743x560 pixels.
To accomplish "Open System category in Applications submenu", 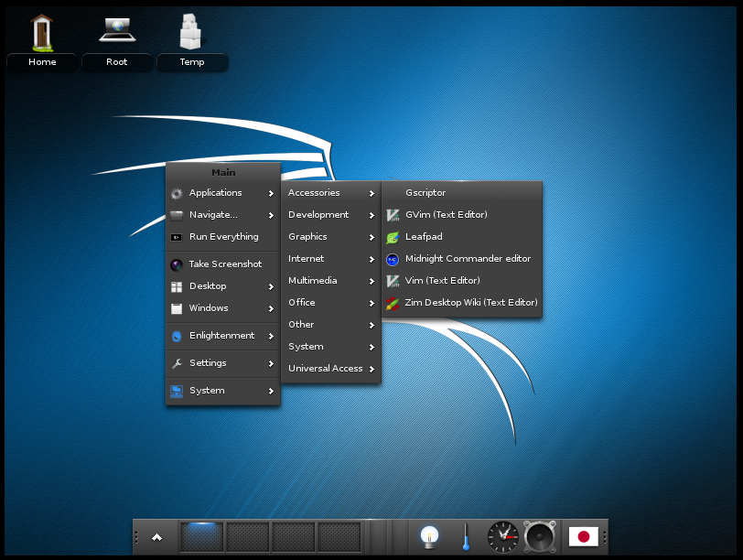I will 331,346.
